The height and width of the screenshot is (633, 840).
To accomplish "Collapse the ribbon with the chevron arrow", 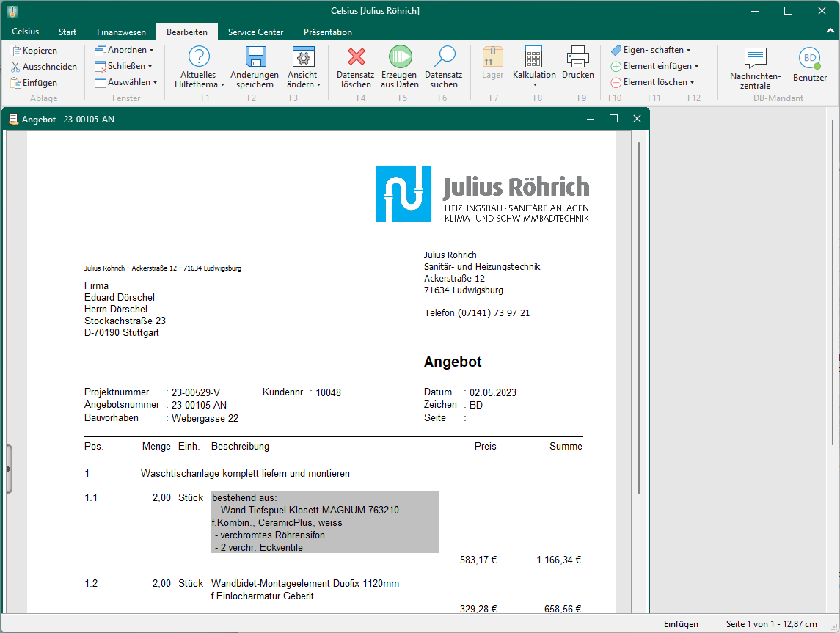I will click(830, 32).
